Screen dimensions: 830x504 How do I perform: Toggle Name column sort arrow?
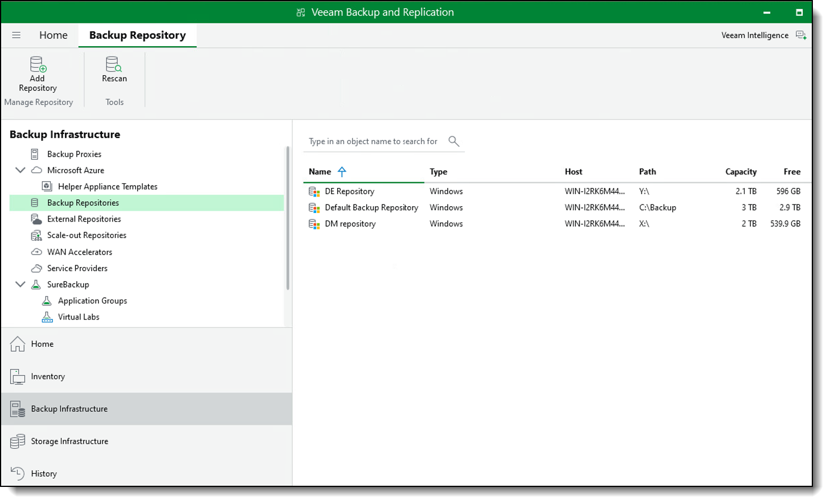tap(342, 171)
